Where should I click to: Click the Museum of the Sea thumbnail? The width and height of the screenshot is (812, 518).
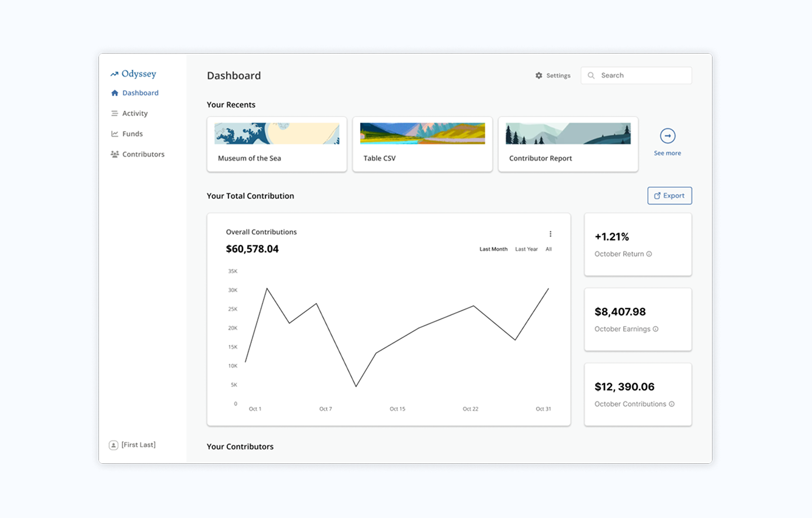click(277, 132)
